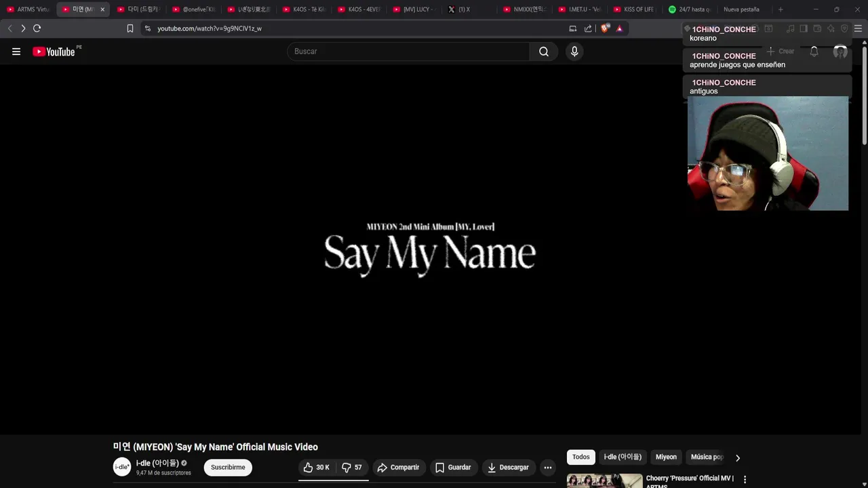The height and width of the screenshot is (488, 868).
Task: Switch to the K4OS - 4EVER tab
Action: tap(359, 9)
